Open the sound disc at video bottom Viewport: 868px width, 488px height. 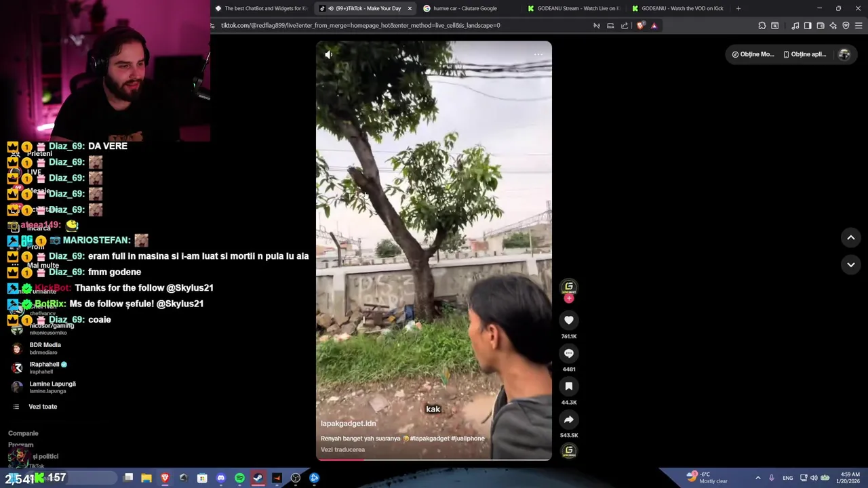pyautogui.click(x=569, y=451)
